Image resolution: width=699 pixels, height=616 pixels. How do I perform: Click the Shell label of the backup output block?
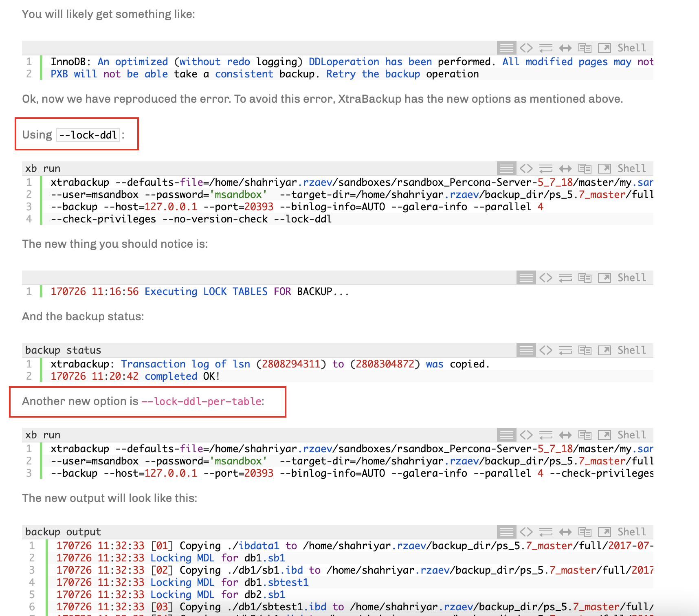pos(632,532)
